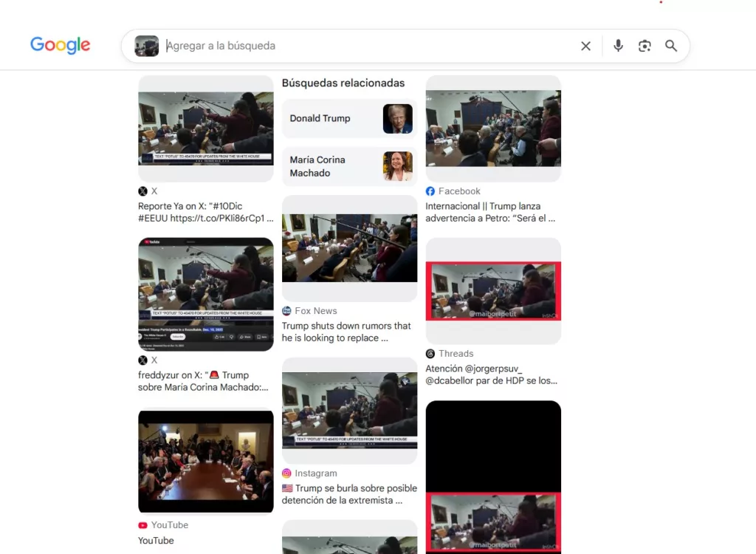Open the Facebook result image thumbnail
The width and height of the screenshot is (756, 554).
tap(493, 129)
